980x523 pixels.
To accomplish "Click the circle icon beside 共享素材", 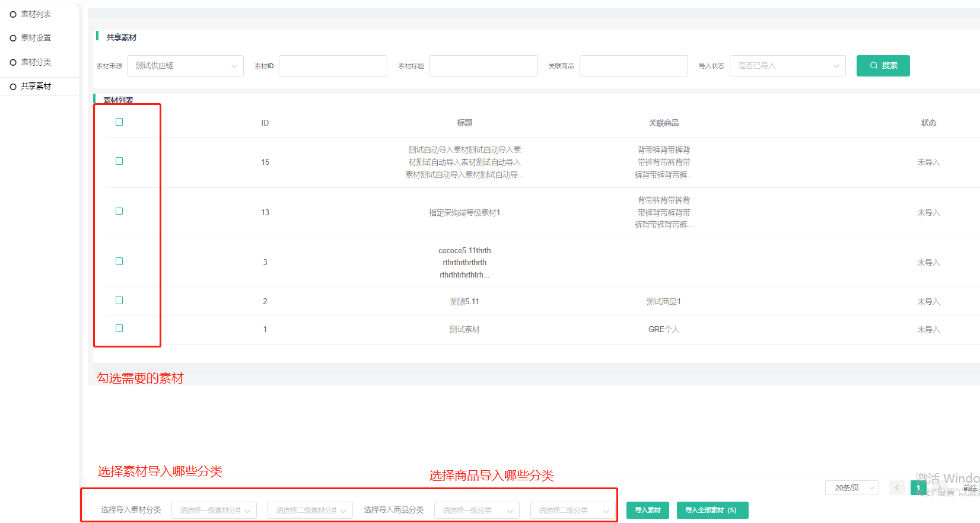I will pyautogui.click(x=13, y=87).
